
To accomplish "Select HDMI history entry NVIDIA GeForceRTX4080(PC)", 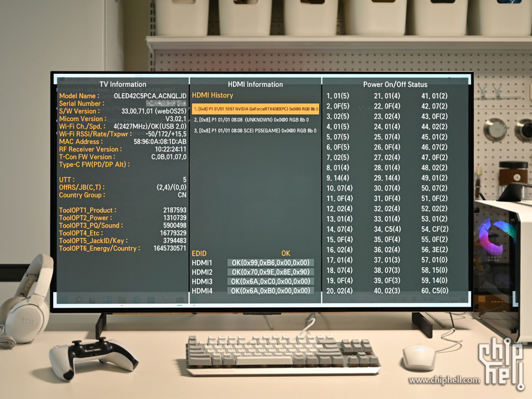I will [256, 109].
